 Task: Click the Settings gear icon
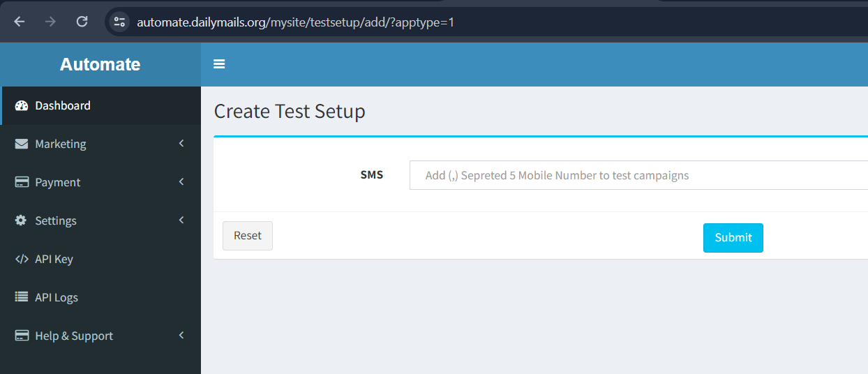click(x=22, y=220)
